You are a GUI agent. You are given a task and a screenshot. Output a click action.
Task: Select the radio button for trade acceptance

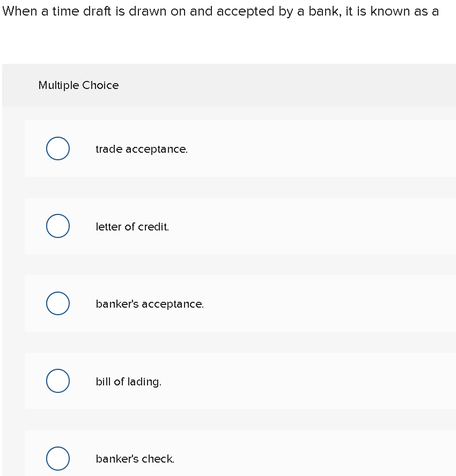pyautogui.click(x=58, y=148)
